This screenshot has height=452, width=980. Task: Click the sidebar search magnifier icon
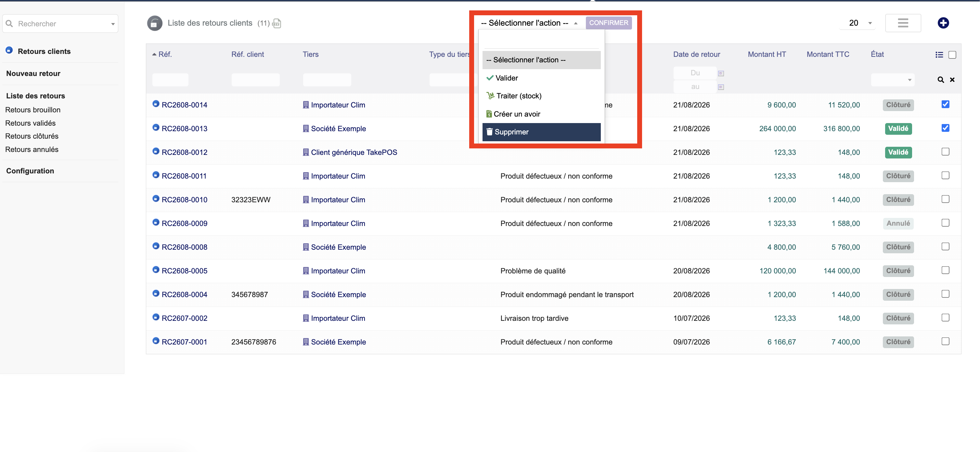9,24
